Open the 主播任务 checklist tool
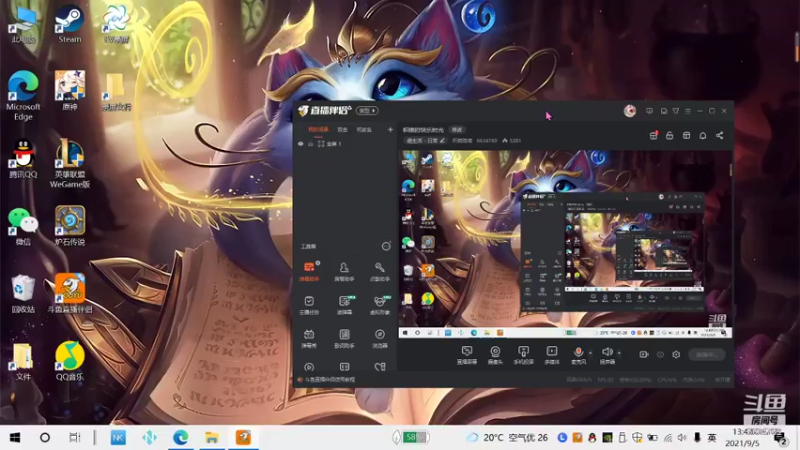This screenshot has width=800, height=450. (309, 305)
